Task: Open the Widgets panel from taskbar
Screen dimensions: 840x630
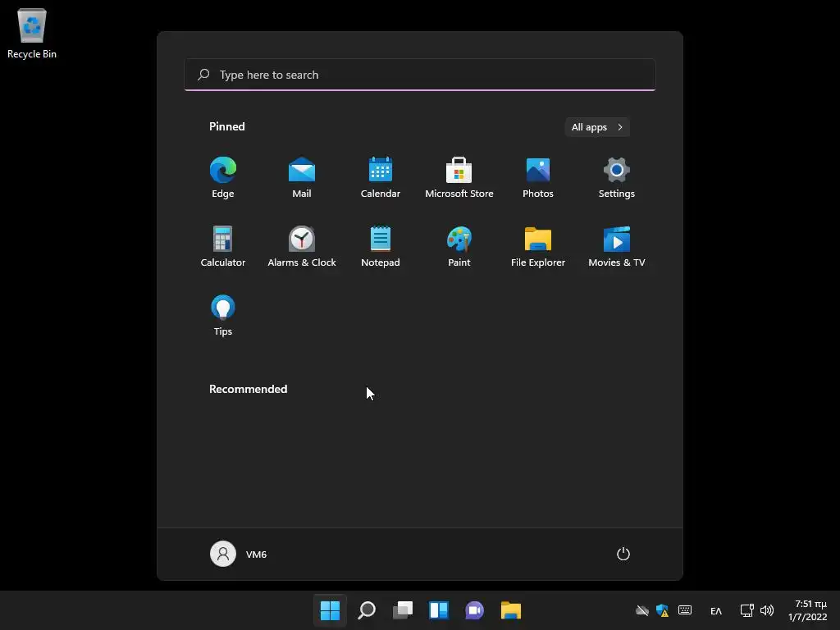Action: pyautogui.click(x=439, y=610)
